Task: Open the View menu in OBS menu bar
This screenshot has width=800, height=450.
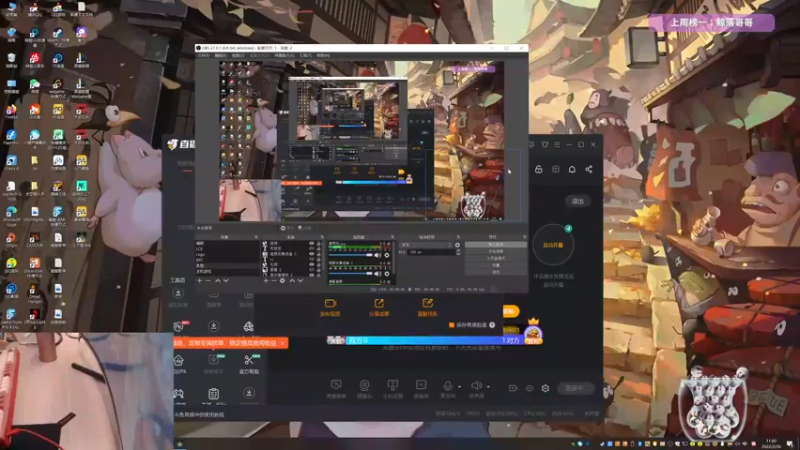Action: pos(238,56)
